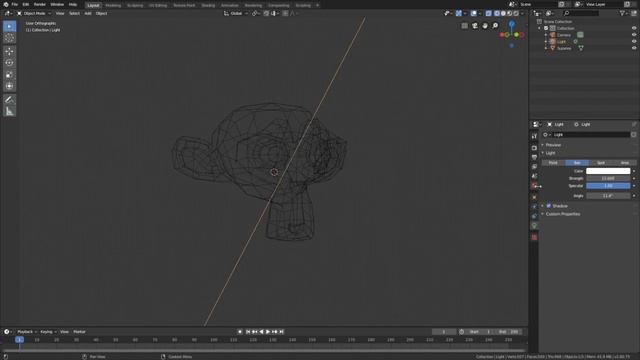Click the zoom view magnifier icon
640x360 pixels.
495,26
